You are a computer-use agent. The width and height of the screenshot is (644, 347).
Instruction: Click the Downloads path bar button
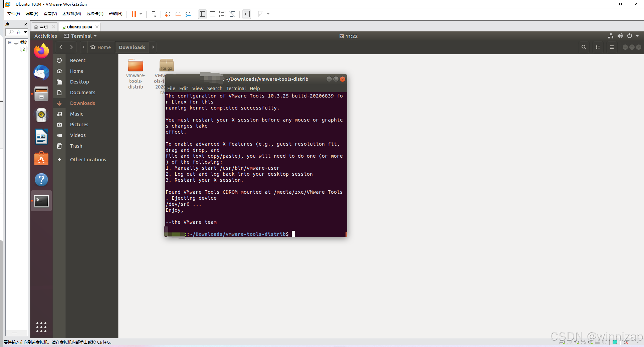132,47
